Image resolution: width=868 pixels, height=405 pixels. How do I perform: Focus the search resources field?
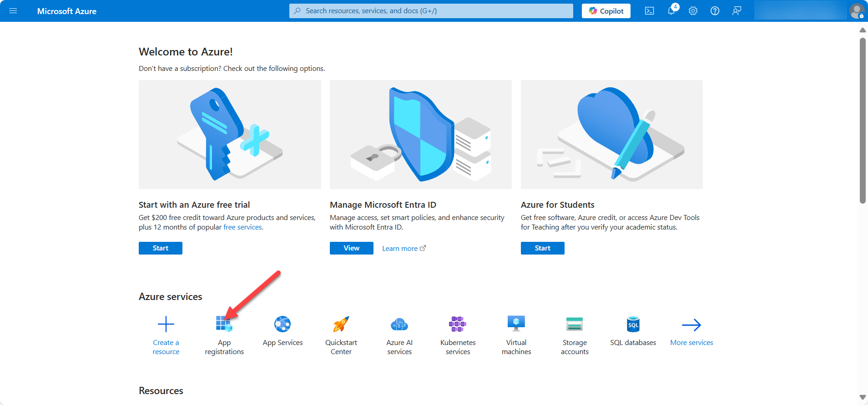pyautogui.click(x=431, y=11)
